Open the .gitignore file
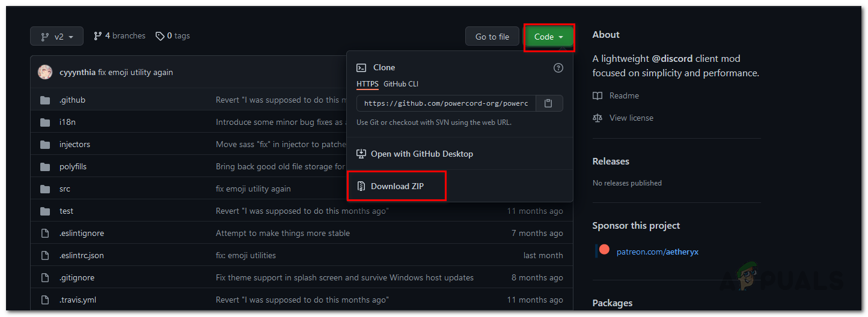868x317 pixels. pyautogui.click(x=77, y=277)
